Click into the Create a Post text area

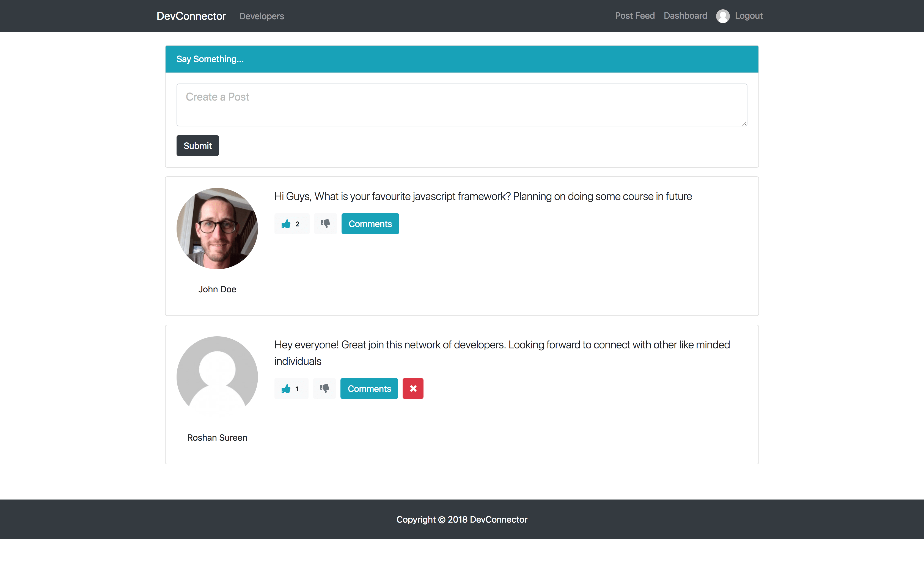pyautogui.click(x=461, y=105)
